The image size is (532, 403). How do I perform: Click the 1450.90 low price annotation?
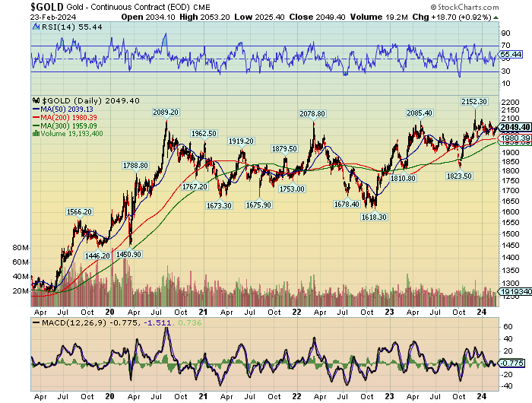point(127,254)
